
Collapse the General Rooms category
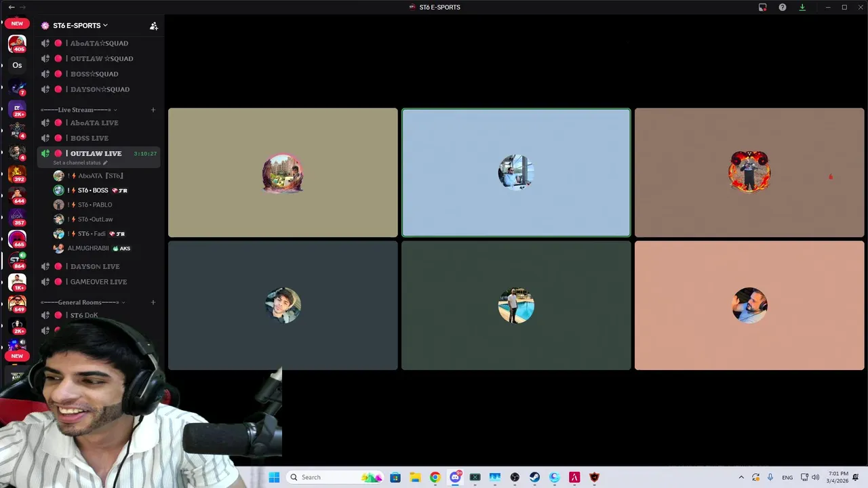point(83,302)
